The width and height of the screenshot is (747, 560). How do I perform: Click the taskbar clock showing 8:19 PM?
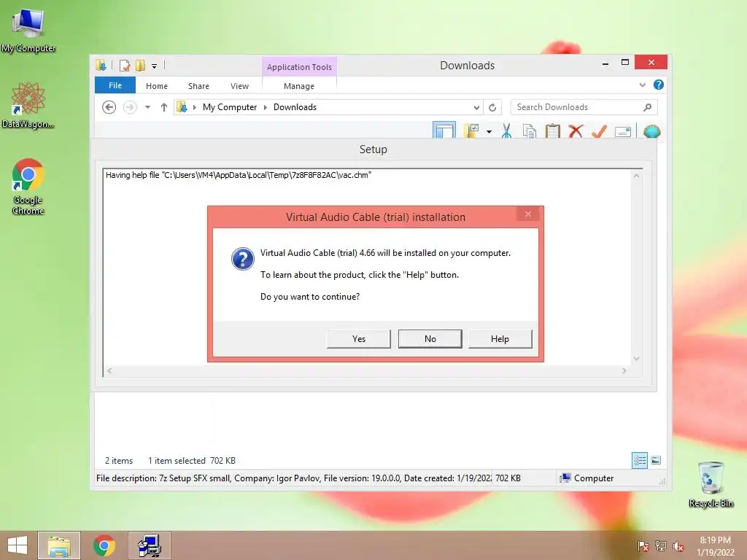click(x=716, y=546)
